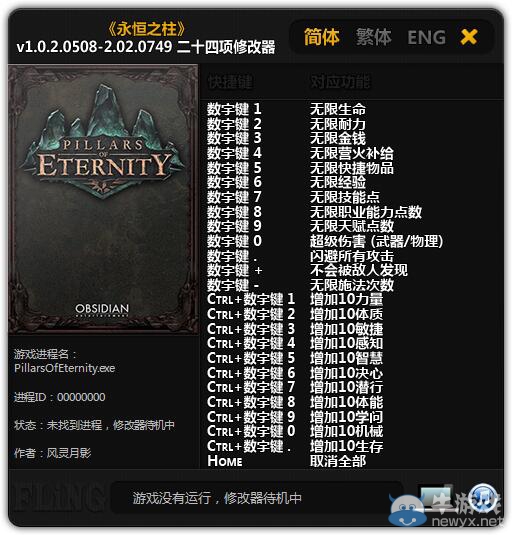
Task: Toggle the 无限金钱 cheat
Action: click(x=338, y=138)
